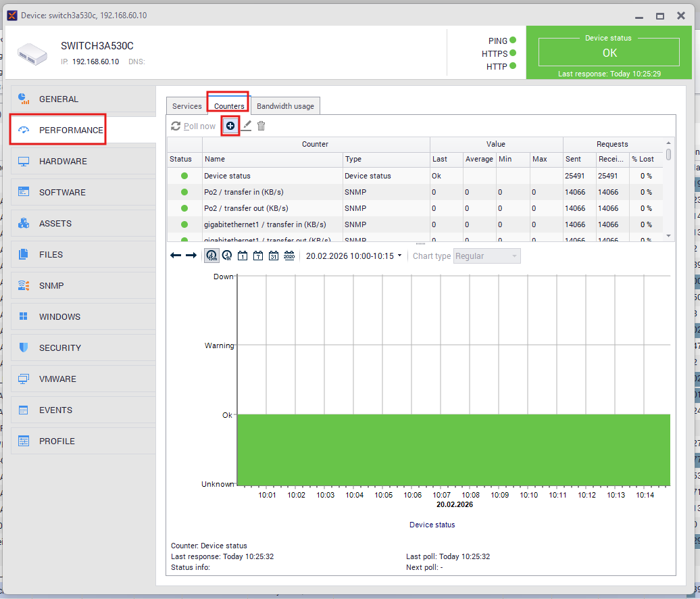The width and height of the screenshot is (700, 599).
Task: Select the yearly 2020 calendar range icon
Action: (289, 256)
